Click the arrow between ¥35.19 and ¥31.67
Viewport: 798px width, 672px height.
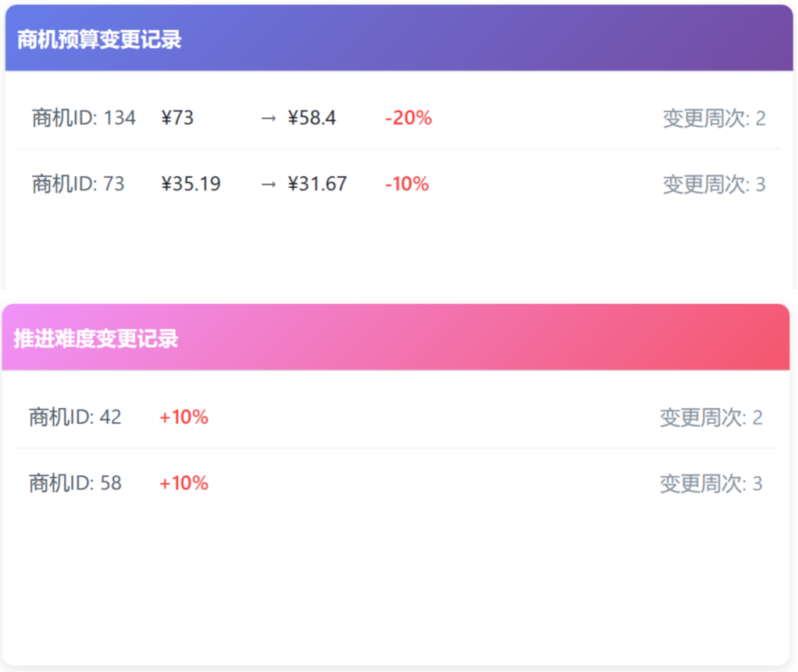pyautogui.click(x=269, y=183)
